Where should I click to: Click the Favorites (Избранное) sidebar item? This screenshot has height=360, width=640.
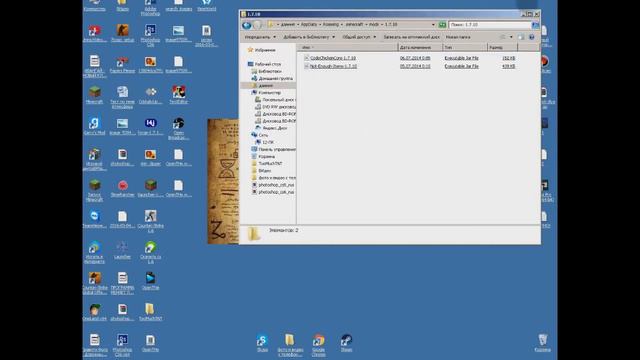pos(262,50)
